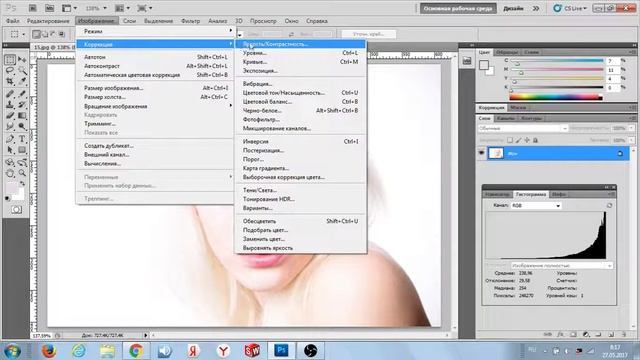The height and width of the screenshot is (360, 640).
Task: Toggle lock all padlock icon
Action: tap(536, 140)
